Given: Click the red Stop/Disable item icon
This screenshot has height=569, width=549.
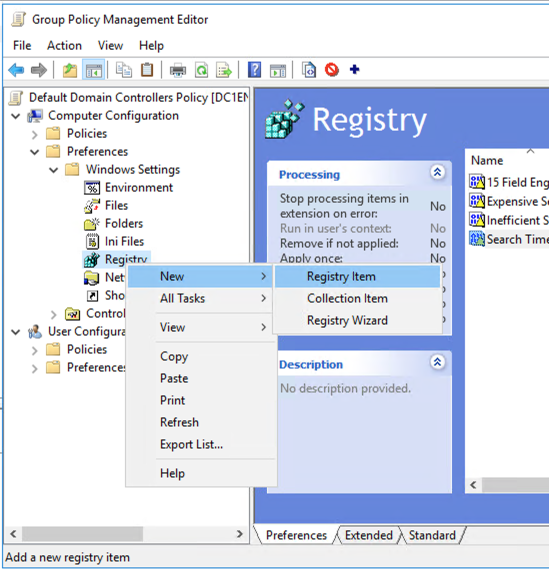Looking at the screenshot, I should [332, 69].
